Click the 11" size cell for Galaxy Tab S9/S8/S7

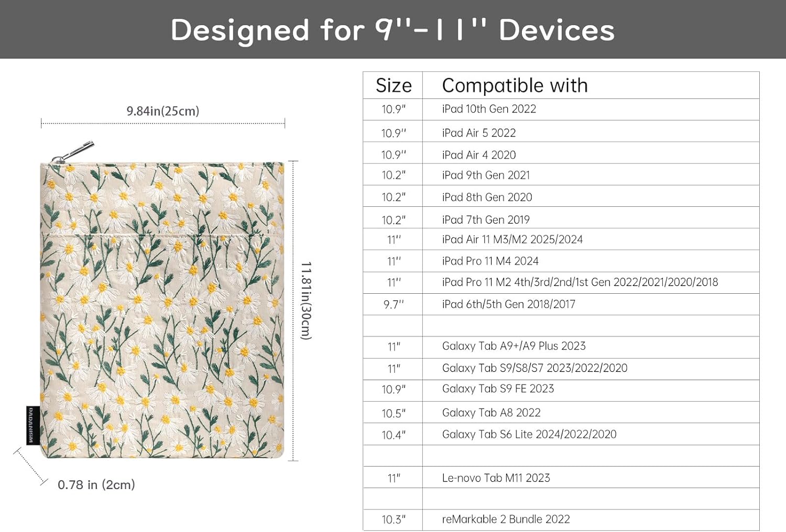pyautogui.click(x=394, y=369)
